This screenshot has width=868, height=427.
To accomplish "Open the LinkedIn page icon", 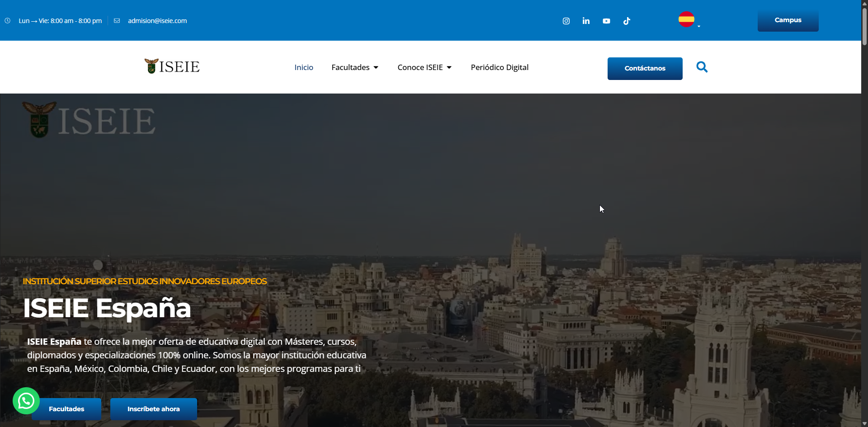I will click(586, 21).
